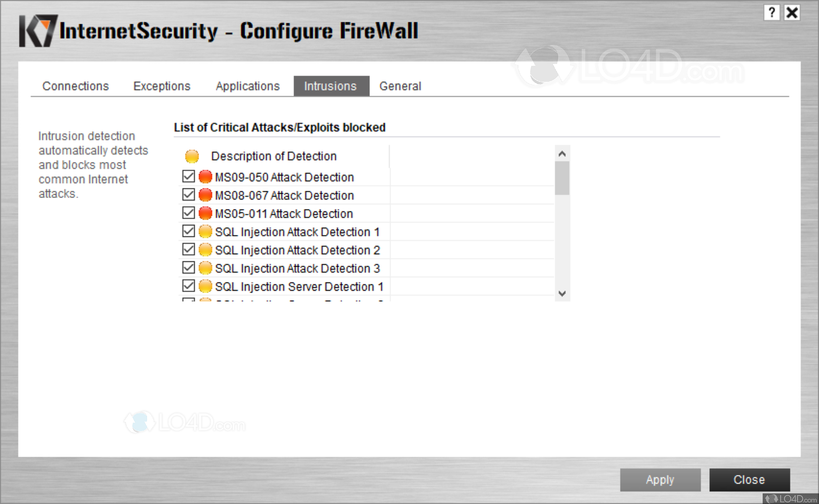Select SQL Injection Attack Detection 3 text
The width and height of the screenshot is (819, 504).
coord(298,268)
